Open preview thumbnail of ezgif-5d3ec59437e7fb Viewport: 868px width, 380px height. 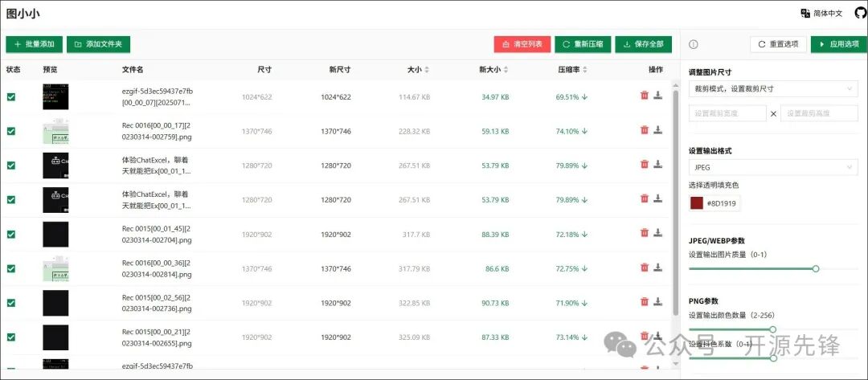click(x=55, y=96)
